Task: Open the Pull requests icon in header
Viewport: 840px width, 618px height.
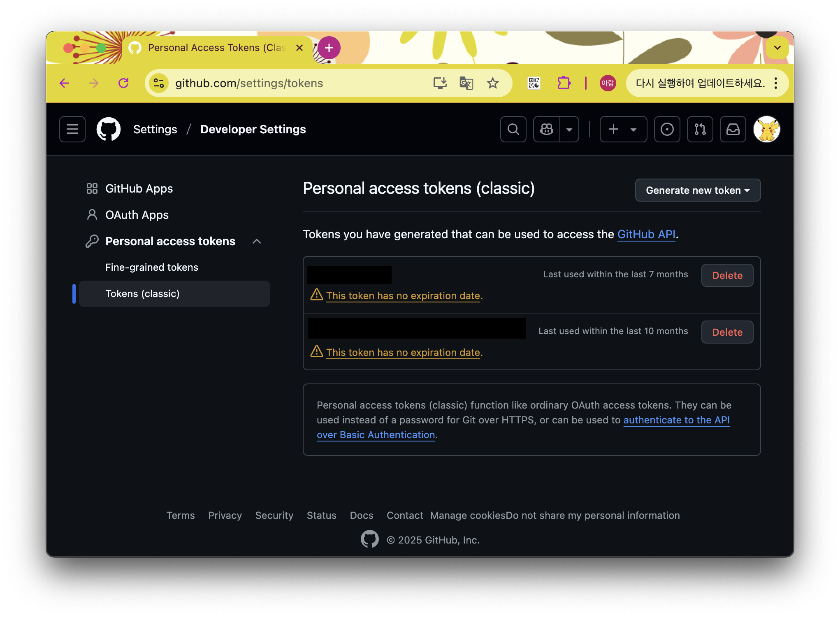Action: pyautogui.click(x=700, y=129)
